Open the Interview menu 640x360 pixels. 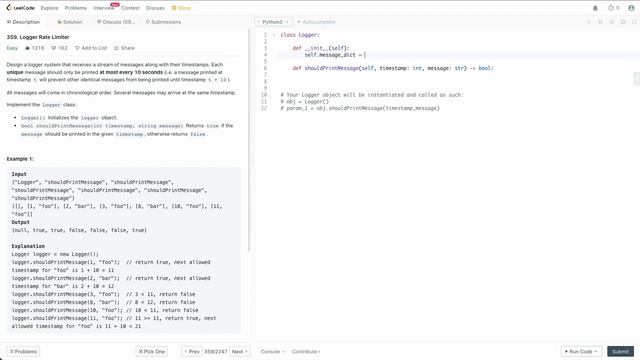click(104, 8)
